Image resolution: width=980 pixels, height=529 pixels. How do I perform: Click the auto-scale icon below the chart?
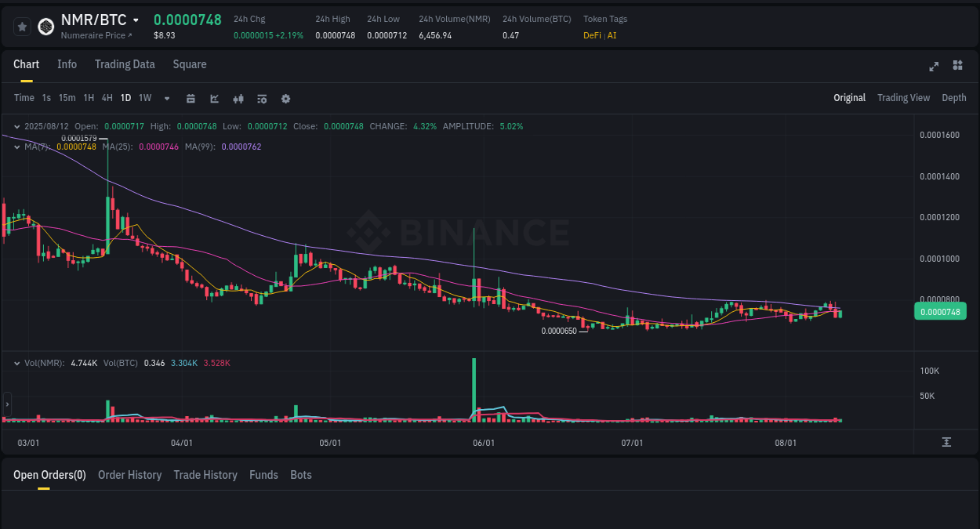(947, 442)
